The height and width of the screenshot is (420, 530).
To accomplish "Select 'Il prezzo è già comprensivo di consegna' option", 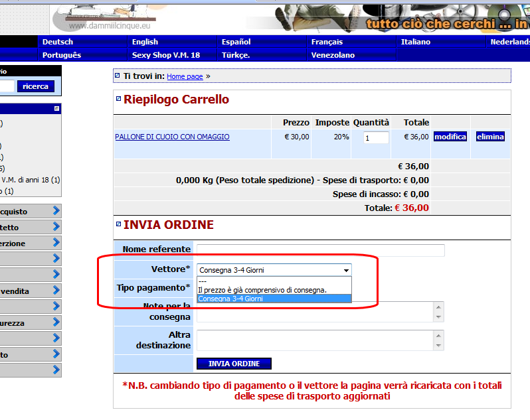I will pos(274,290).
